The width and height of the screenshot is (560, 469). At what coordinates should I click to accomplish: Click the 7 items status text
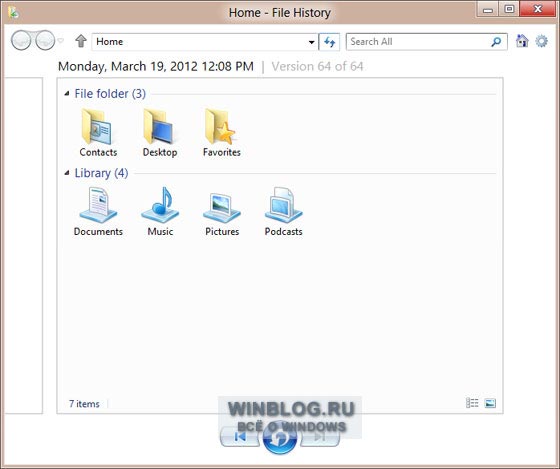(x=84, y=404)
